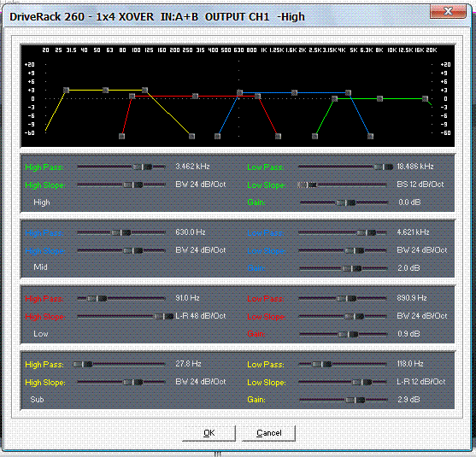Select the yellow Sub low-pass node near 125 Hz
This screenshot has height=457, width=476.
click(x=144, y=91)
